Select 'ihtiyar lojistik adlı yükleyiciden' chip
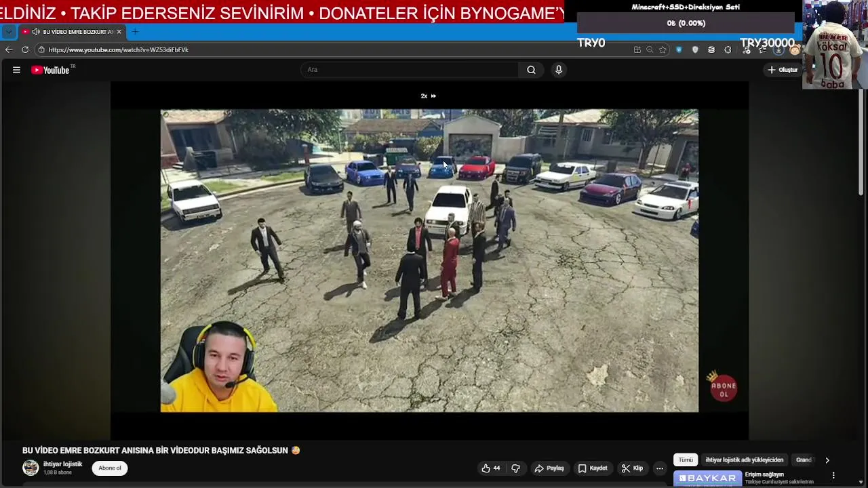Viewport: 868px width, 488px height. pyautogui.click(x=744, y=460)
